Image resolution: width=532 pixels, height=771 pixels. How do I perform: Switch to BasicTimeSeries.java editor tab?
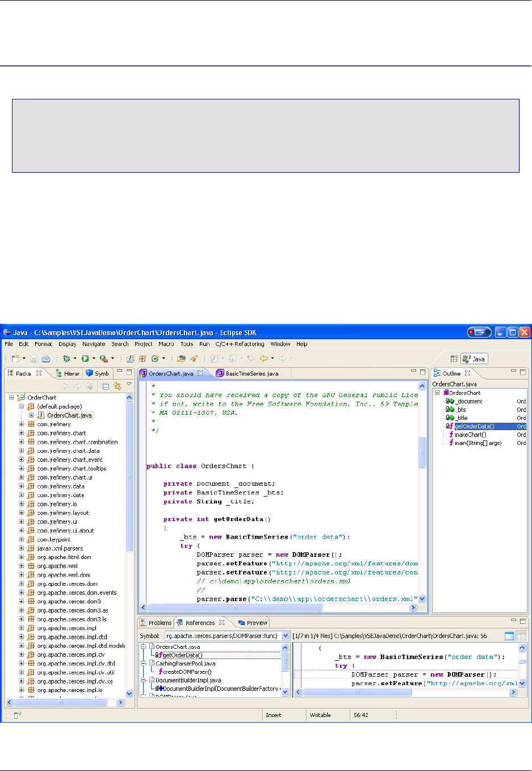(x=248, y=373)
